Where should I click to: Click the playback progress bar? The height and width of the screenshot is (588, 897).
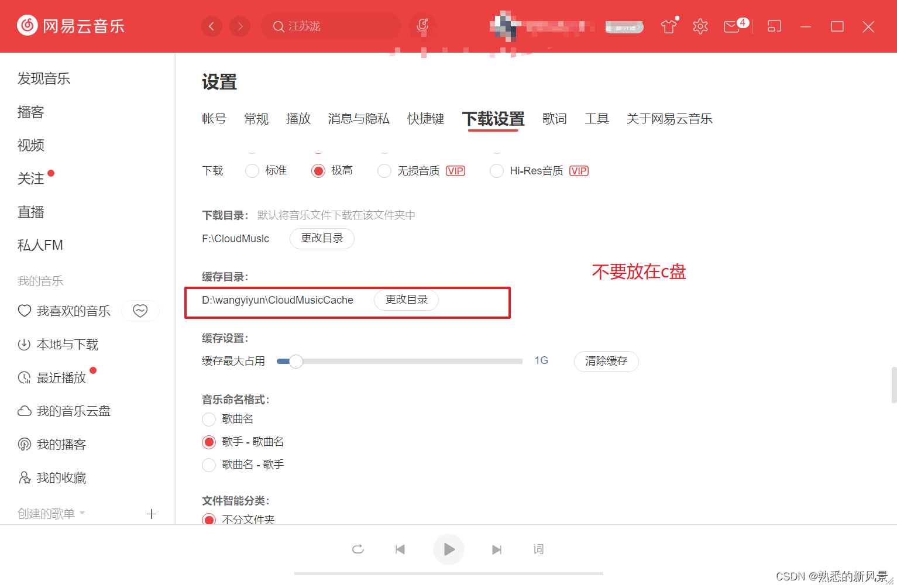pos(449,573)
